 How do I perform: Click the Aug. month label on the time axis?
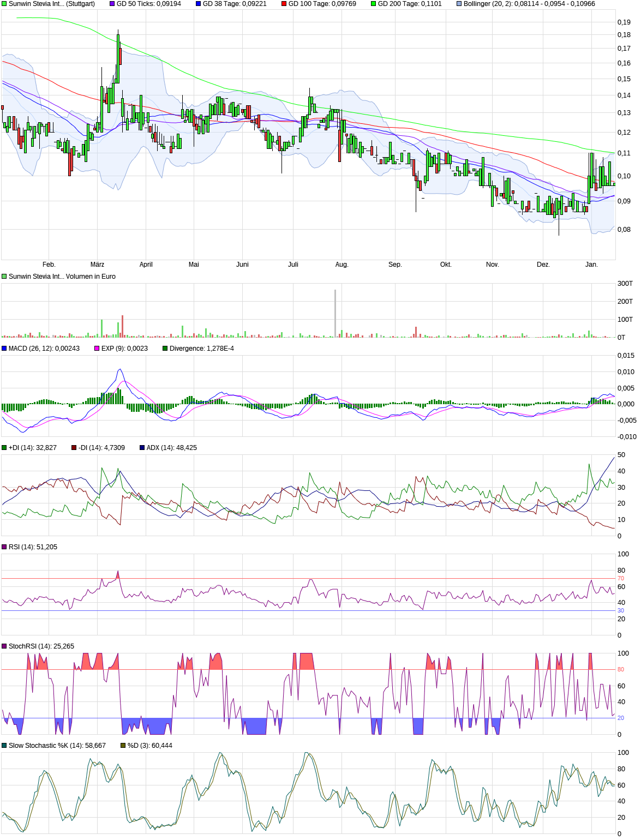[342, 265]
